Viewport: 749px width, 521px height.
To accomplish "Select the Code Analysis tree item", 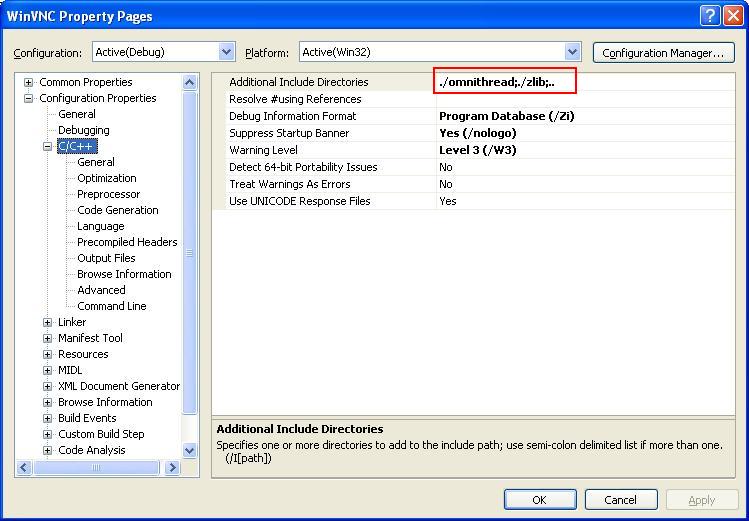I will click(x=92, y=450).
